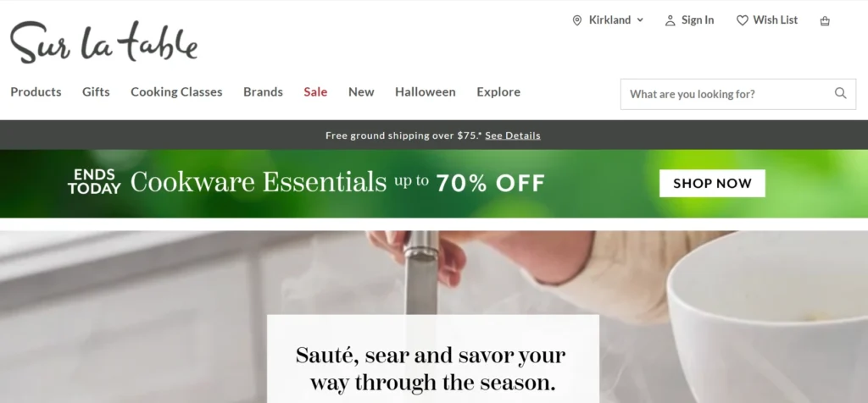Click the 'What are you looking for?' search field
Screen dimensions: 868x403
[738, 94]
